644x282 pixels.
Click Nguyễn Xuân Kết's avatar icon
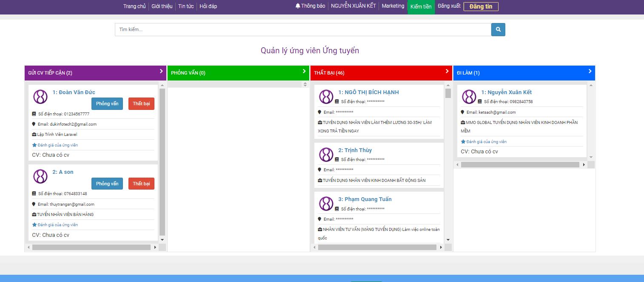click(469, 97)
